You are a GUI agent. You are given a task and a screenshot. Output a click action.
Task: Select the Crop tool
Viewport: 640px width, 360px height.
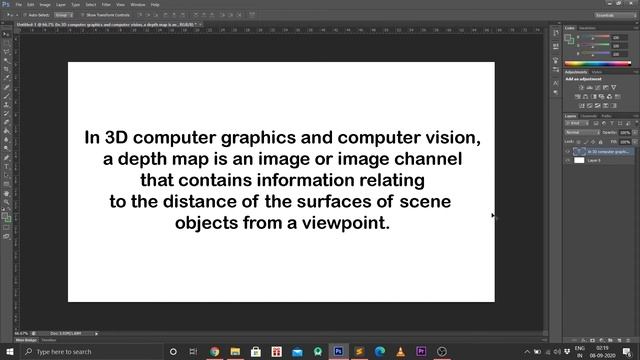coord(6,69)
